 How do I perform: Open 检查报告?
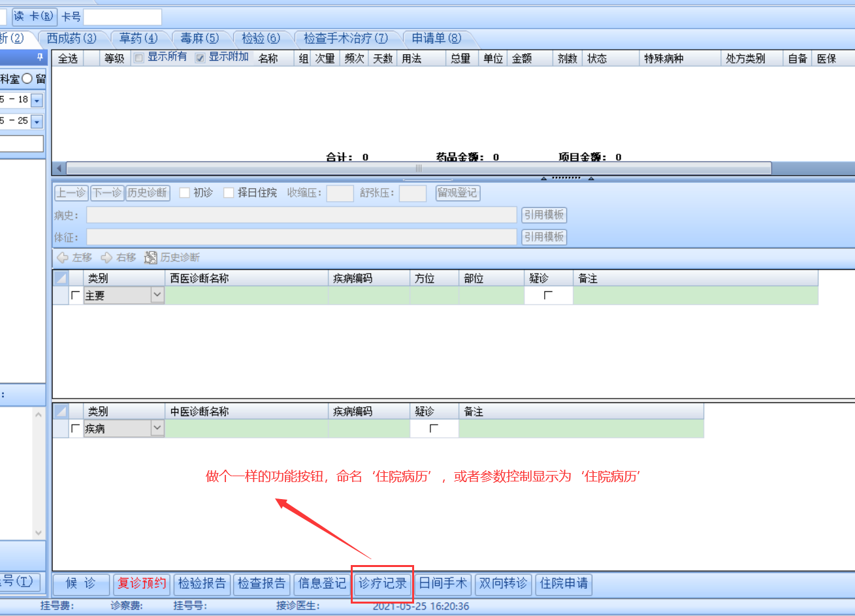click(x=261, y=583)
